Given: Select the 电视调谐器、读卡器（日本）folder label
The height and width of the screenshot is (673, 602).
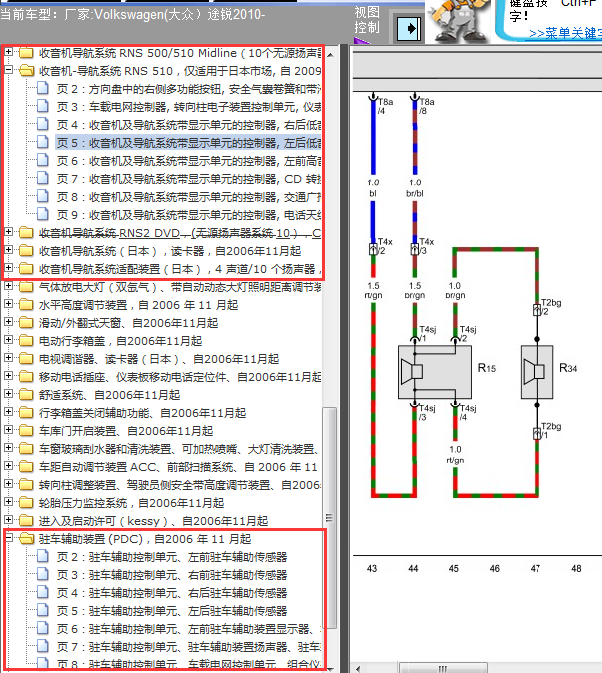Looking at the screenshot, I should 159,358.
